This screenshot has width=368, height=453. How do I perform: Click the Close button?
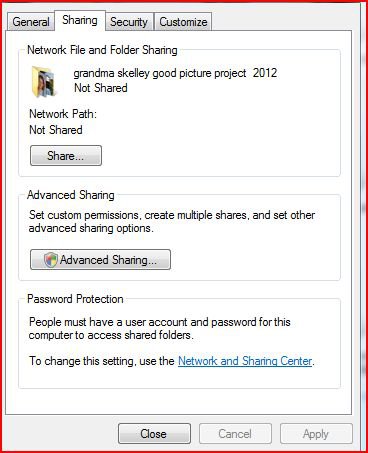click(154, 434)
